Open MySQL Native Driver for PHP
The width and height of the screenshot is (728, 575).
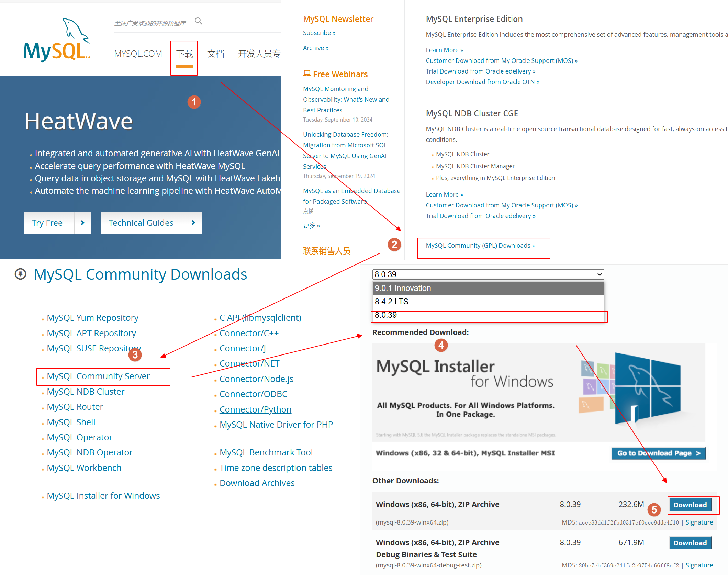tap(276, 425)
